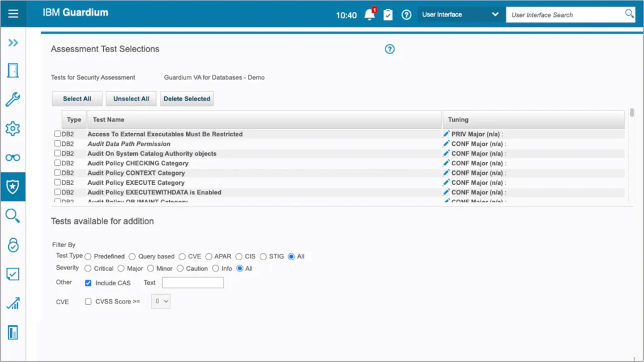Viewport: 644px width, 362px height.
Task: Select the magnifier Investigate icon in sidebar
Action: click(13, 216)
